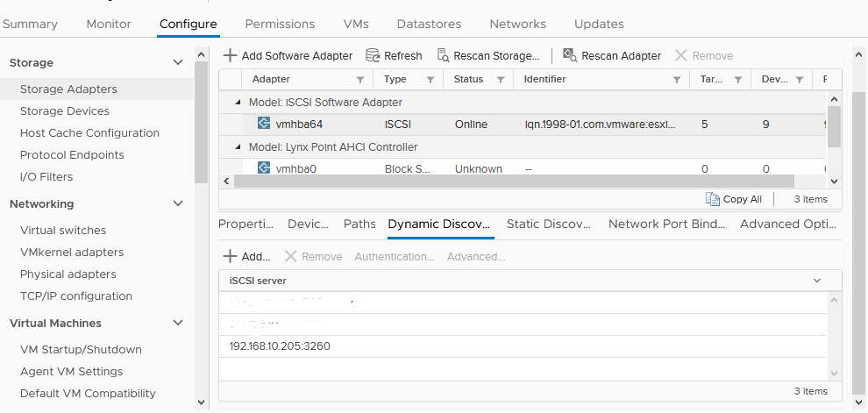Filter the Devices column
Viewport: 868px width, 413px height.
800,80
